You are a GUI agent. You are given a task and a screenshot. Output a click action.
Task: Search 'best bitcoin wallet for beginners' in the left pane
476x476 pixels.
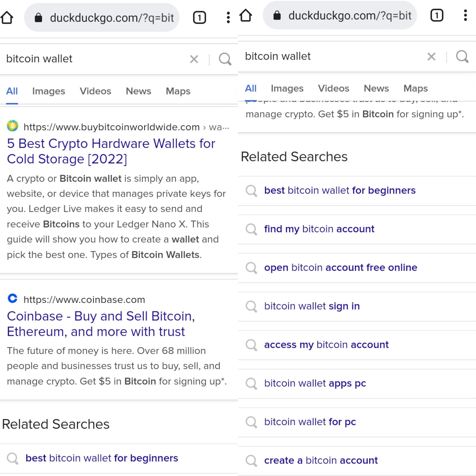point(102,458)
